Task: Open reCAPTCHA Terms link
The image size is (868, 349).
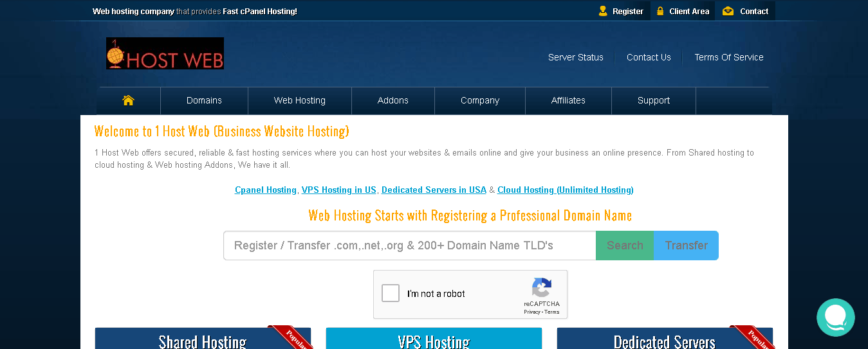Action: click(552, 312)
